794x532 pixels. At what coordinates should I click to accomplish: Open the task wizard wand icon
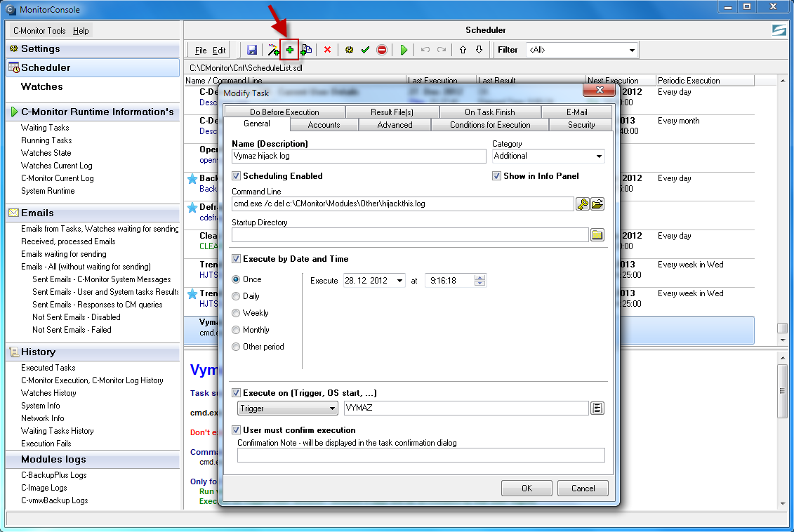(273, 50)
